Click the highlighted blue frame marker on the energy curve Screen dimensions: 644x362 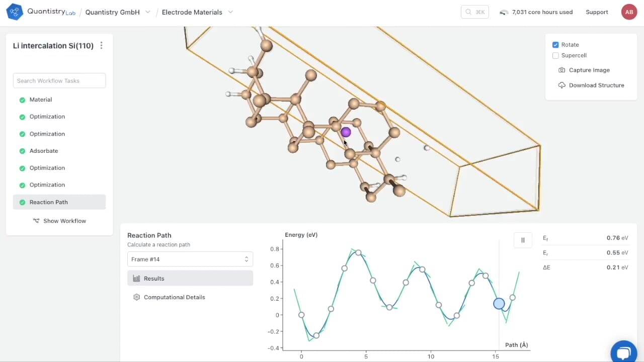point(499,304)
